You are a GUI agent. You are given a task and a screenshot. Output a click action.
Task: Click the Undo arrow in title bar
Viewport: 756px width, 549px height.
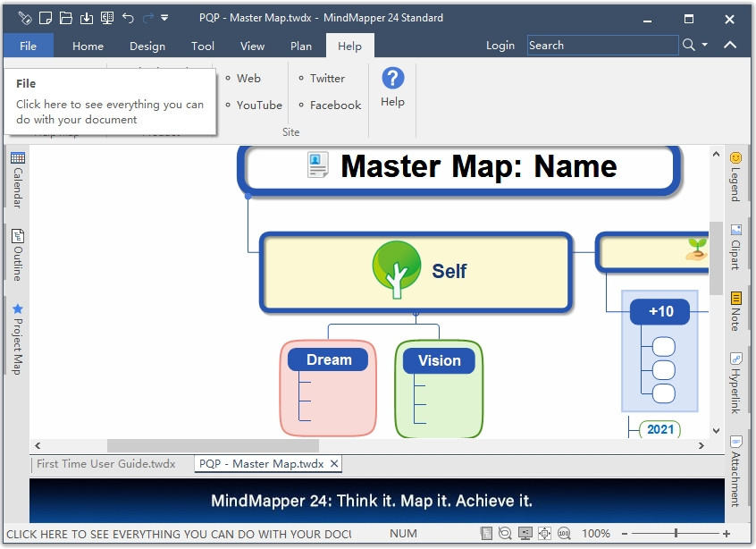[x=128, y=18]
